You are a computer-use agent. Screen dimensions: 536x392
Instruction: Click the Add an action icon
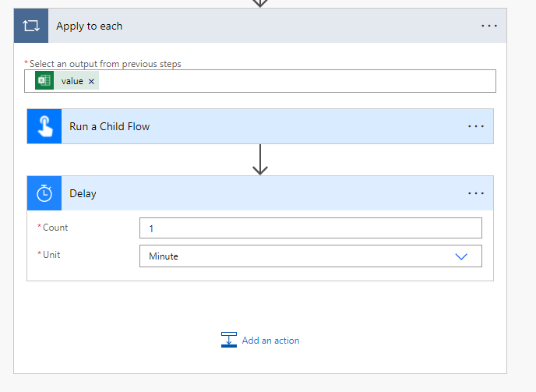pos(229,340)
